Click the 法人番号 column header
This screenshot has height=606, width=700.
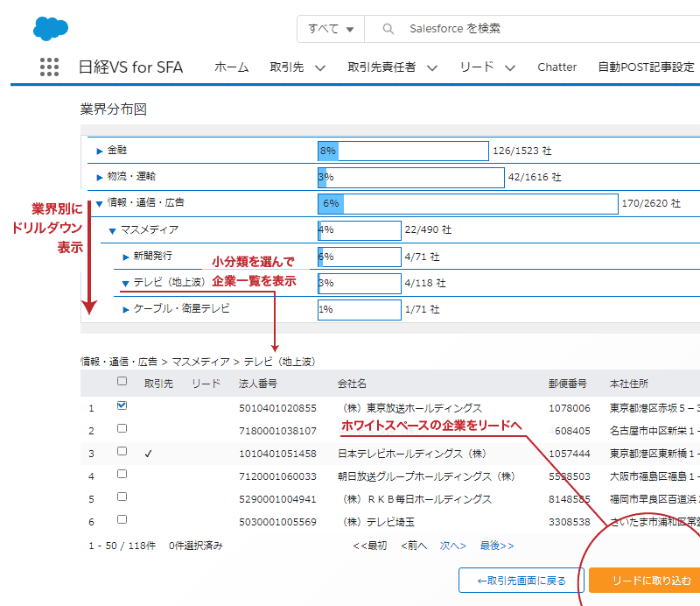click(x=258, y=384)
